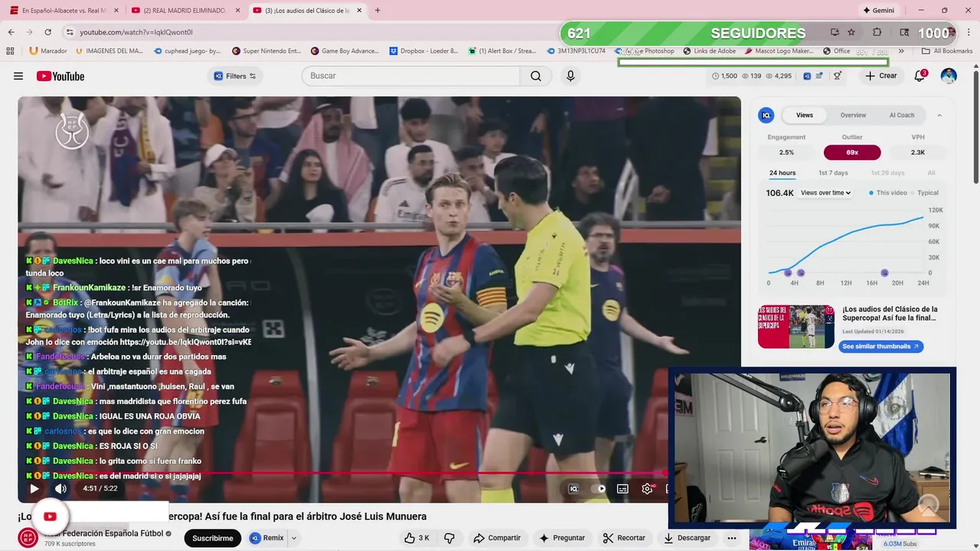Open the Gemini button in title bar
This screenshot has height=551, width=980.
[878, 10]
